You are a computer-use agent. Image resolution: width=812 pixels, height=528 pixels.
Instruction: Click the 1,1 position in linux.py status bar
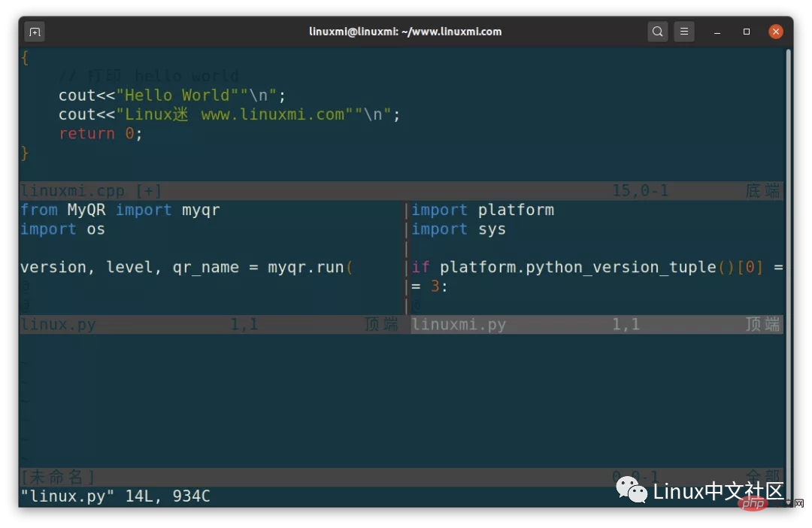pos(244,325)
